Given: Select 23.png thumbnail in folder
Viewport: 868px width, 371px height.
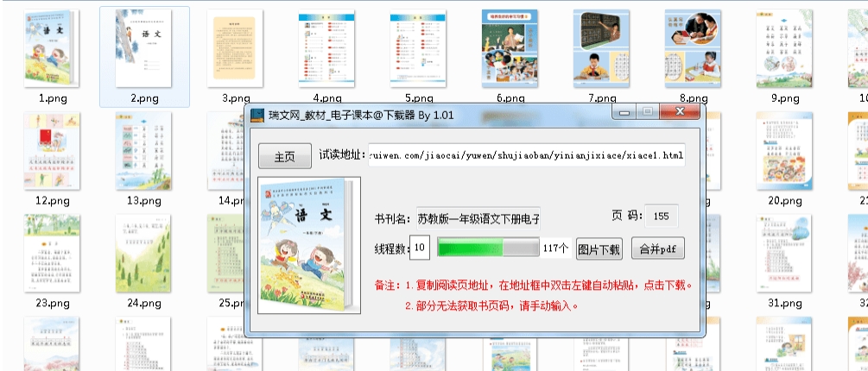Looking at the screenshot, I should (52, 254).
